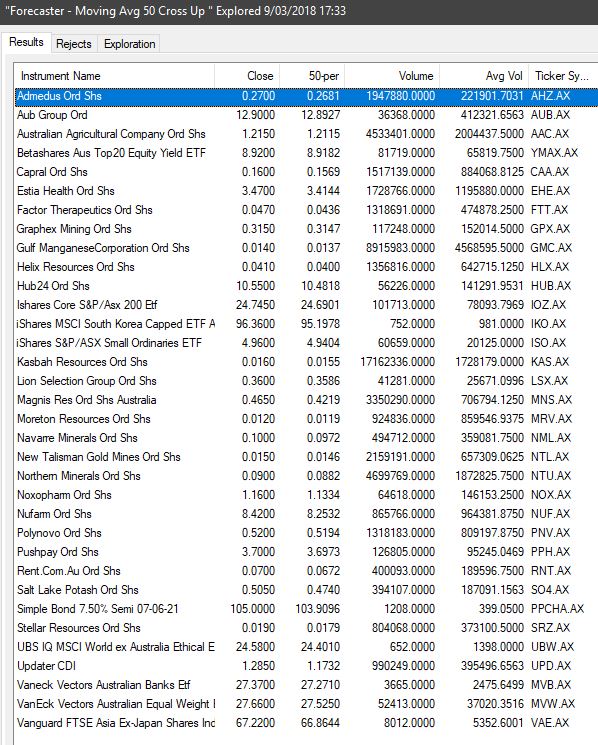Click the close price 10.5500
Screen dimensions: 598x745
(x=256, y=286)
